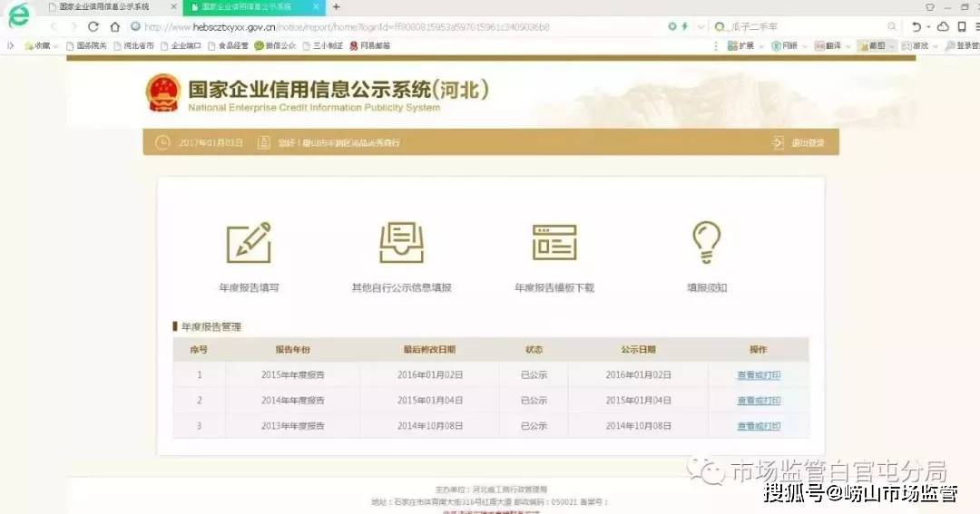Screen dimensions: 980x514
Task: Open 查看或打印 link for 2015 report
Action: click(759, 375)
